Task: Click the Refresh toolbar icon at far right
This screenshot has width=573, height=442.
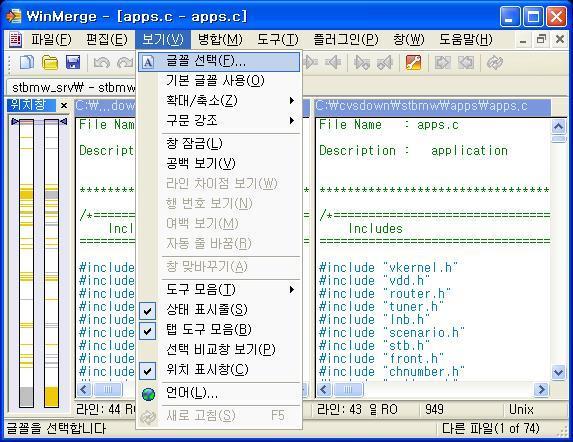Action: point(495,63)
